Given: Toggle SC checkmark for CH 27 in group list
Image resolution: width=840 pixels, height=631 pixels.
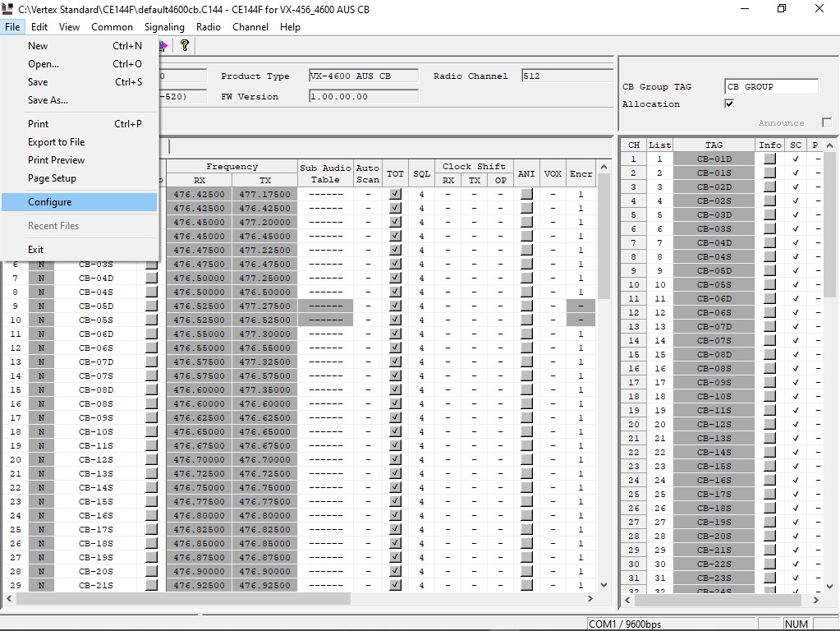Looking at the screenshot, I should [x=796, y=522].
